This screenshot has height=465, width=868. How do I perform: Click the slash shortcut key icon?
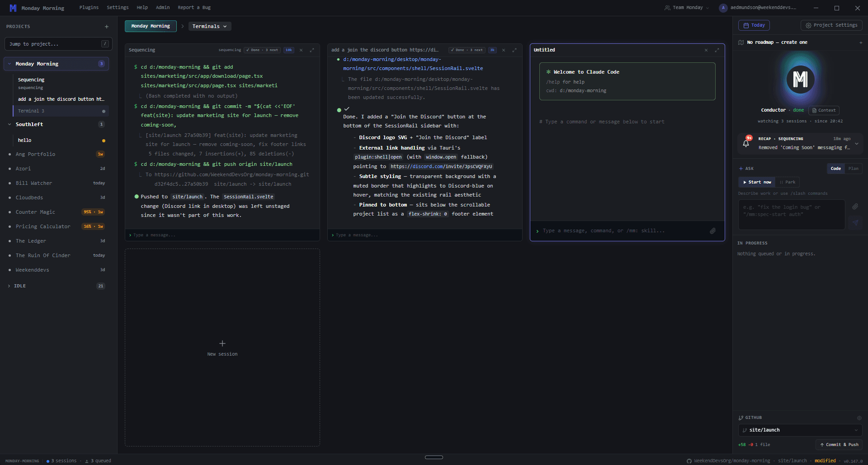tap(105, 44)
